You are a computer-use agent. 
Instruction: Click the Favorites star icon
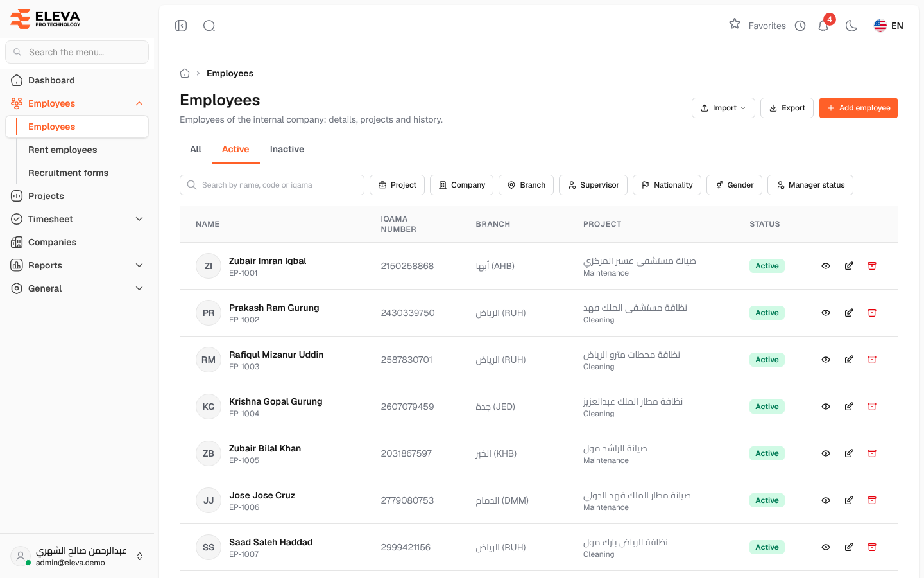point(735,24)
